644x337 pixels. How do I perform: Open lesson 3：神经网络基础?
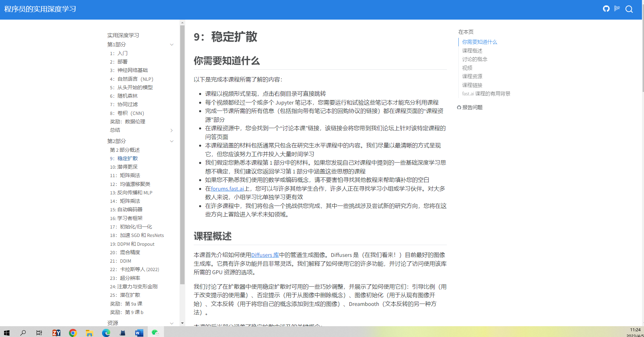(x=129, y=70)
